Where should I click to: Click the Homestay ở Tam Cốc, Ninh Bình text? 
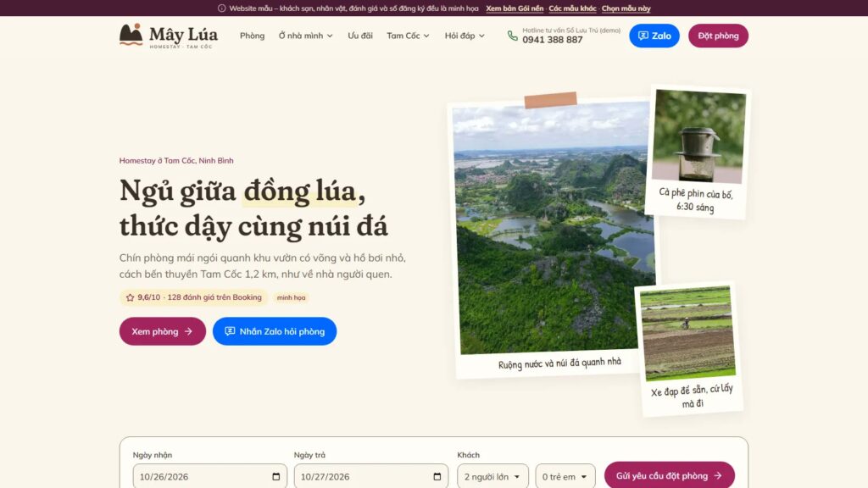pos(176,160)
